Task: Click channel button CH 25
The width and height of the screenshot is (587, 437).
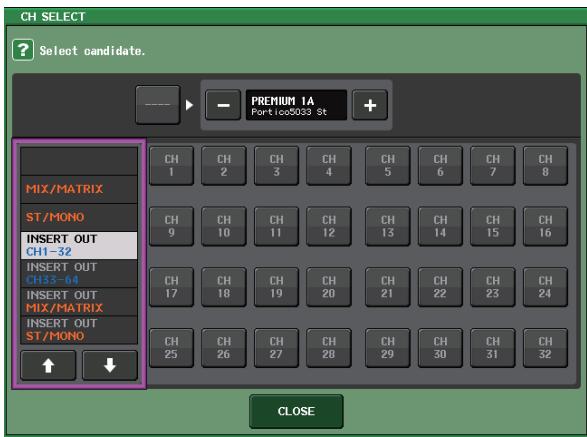Action: [171, 348]
